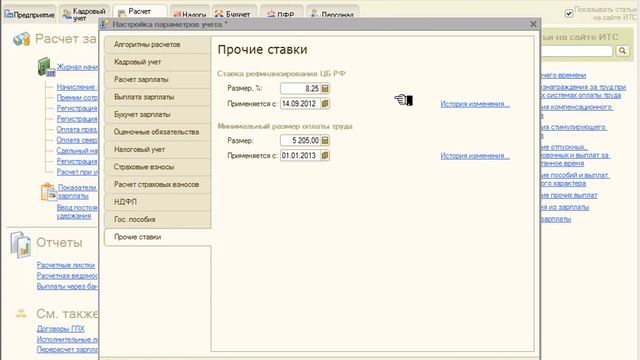
Task: Open Расчет зарплаты settings section
Action: coord(157,80)
